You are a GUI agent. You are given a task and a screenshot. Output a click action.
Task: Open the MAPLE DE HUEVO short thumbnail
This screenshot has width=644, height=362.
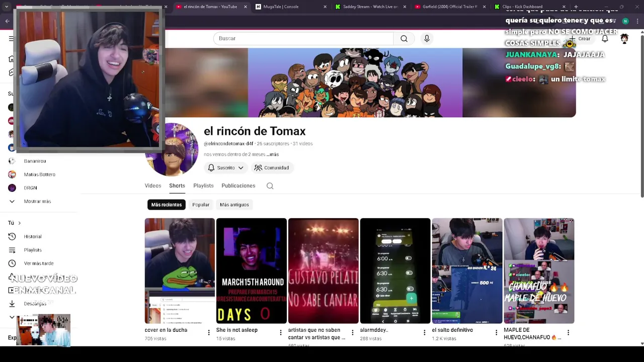(x=539, y=271)
